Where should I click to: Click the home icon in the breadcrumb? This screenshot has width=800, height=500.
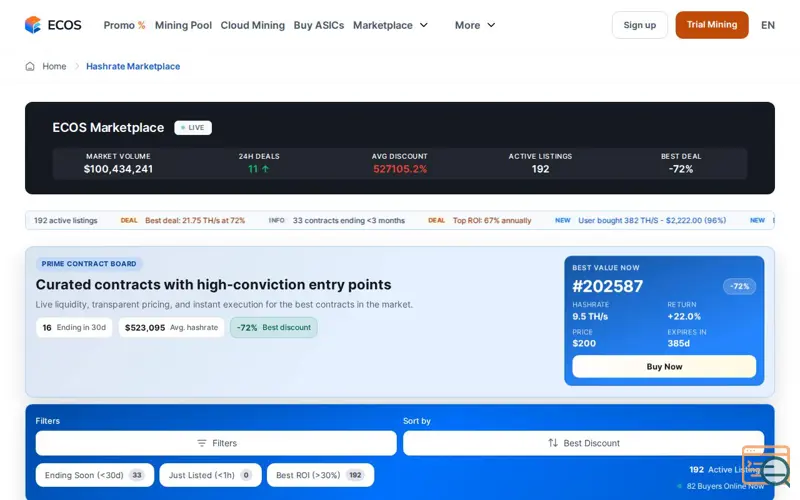30,66
